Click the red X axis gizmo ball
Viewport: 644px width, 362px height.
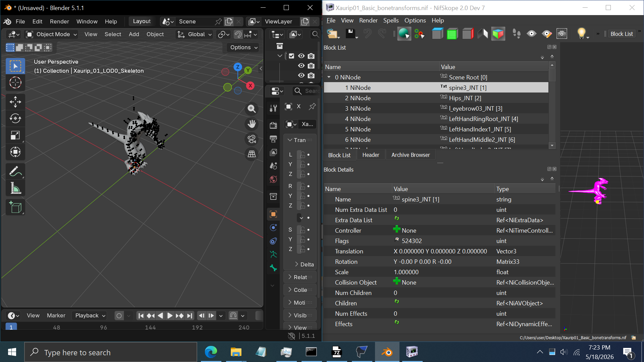tap(250, 86)
